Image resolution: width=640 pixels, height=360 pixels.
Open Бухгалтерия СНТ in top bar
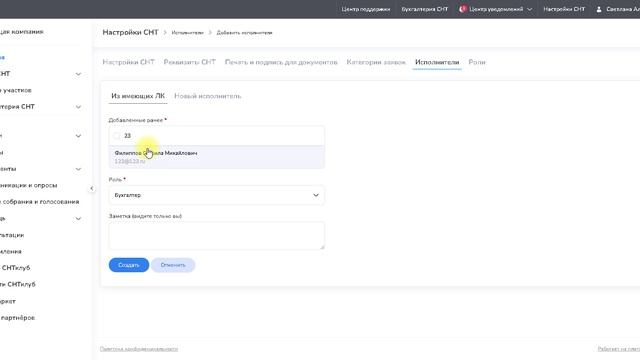(x=424, y=9)
